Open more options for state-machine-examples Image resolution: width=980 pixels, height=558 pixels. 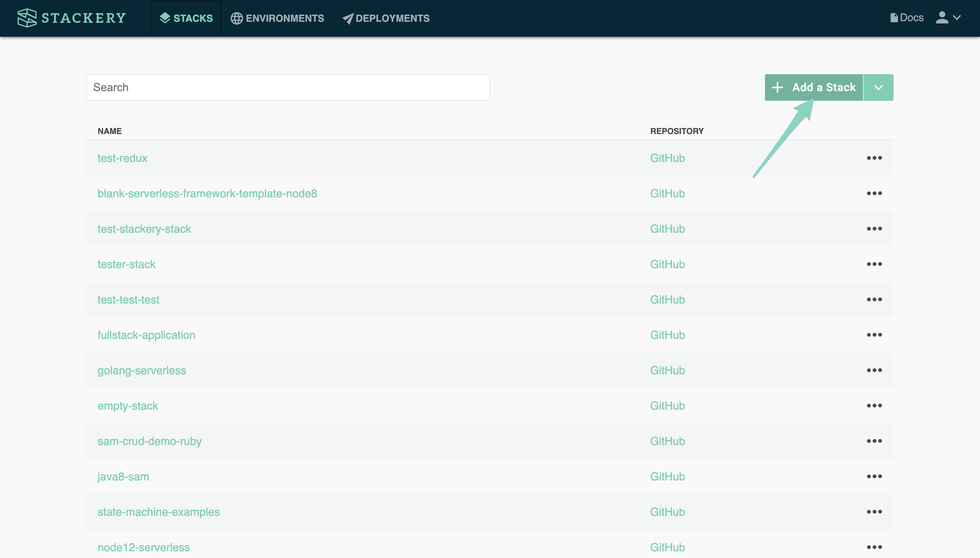874,512
